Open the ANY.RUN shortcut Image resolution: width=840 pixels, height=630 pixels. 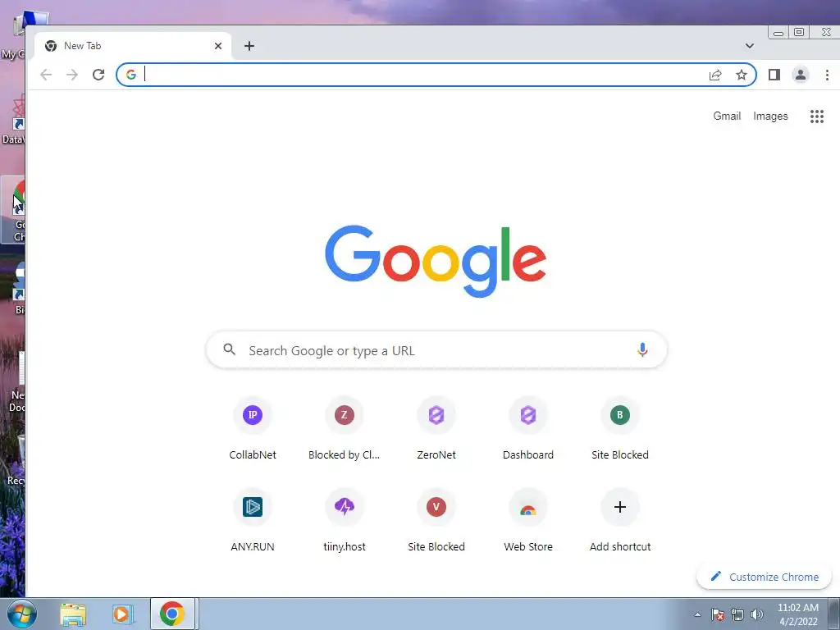(x=253, y=519)
